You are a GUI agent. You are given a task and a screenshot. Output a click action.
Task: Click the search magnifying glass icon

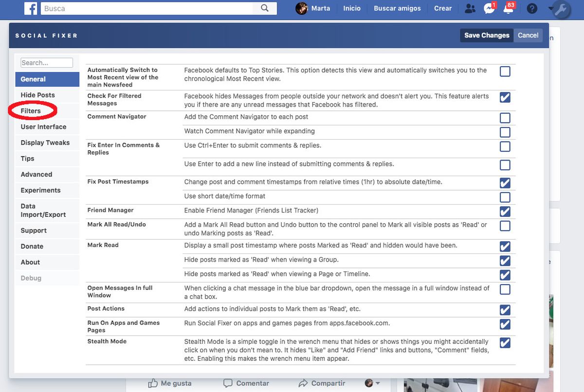pos(265,8)
